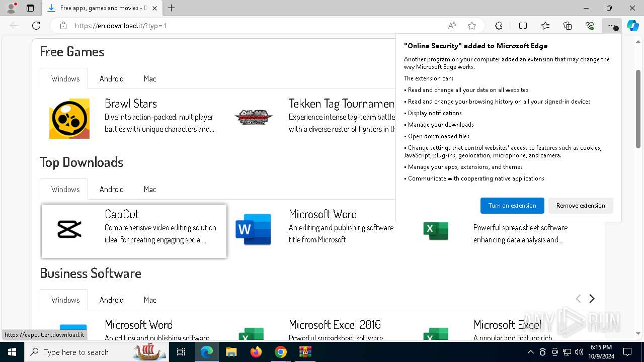This screenshot has width=644, height=362.
Task: Open Microsoft Word link in Top Downloads
Action: pyautogui.click(x=323, y=214)
